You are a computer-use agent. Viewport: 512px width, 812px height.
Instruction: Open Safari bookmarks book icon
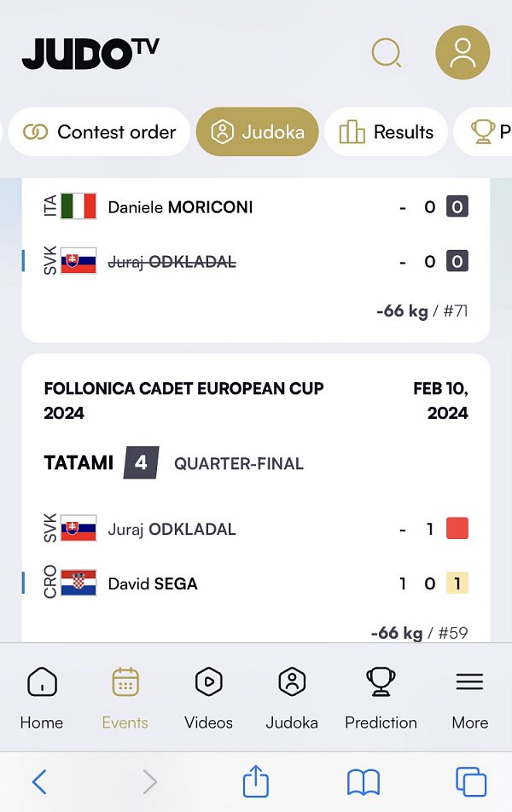pyautogui.click(x=364, y=782)
